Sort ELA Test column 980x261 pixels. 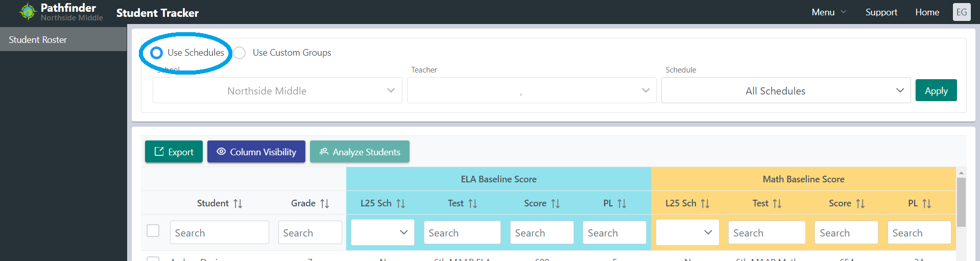pos(473,204)
